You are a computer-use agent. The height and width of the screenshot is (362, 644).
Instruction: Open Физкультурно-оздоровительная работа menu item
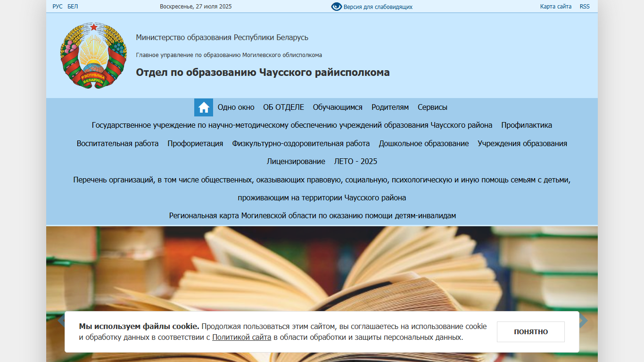point(301,143)
